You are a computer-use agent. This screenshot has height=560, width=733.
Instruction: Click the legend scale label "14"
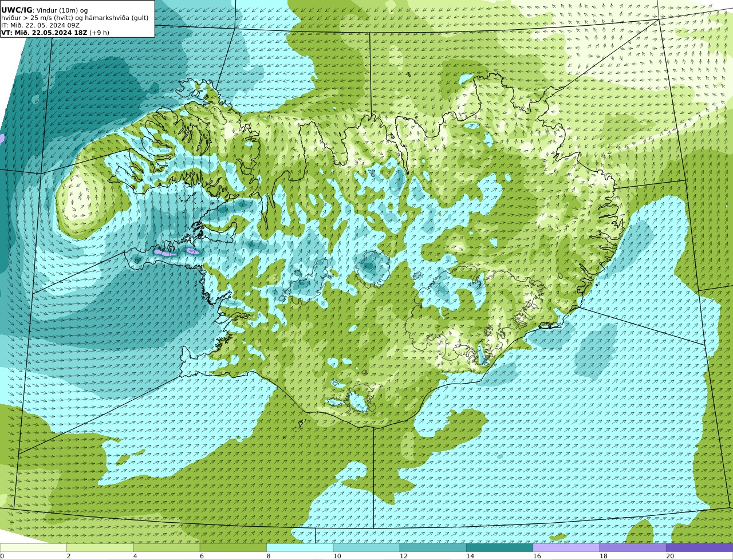click(470, 556)
